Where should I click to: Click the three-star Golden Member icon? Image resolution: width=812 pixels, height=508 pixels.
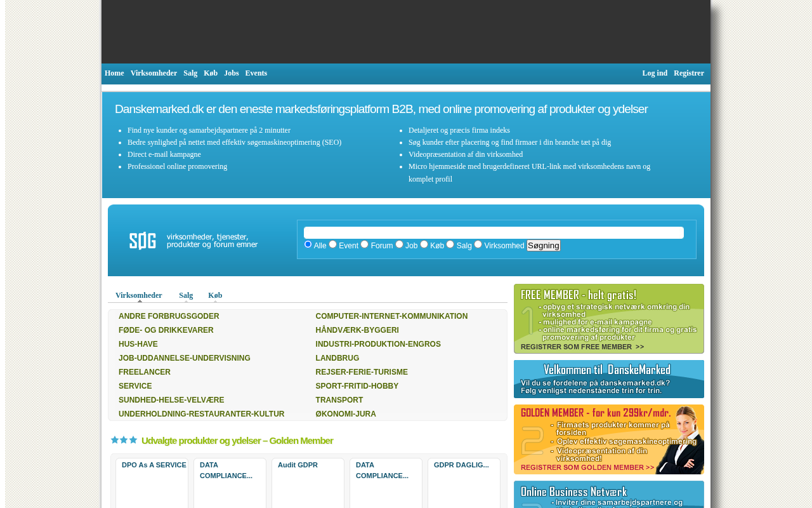click(x=124, y=440)
